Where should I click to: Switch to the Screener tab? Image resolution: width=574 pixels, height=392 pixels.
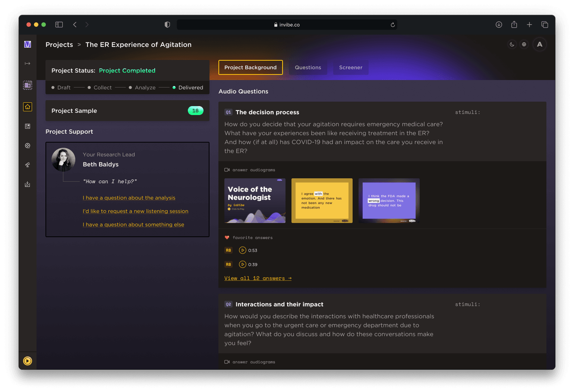[x=351, y=67]
